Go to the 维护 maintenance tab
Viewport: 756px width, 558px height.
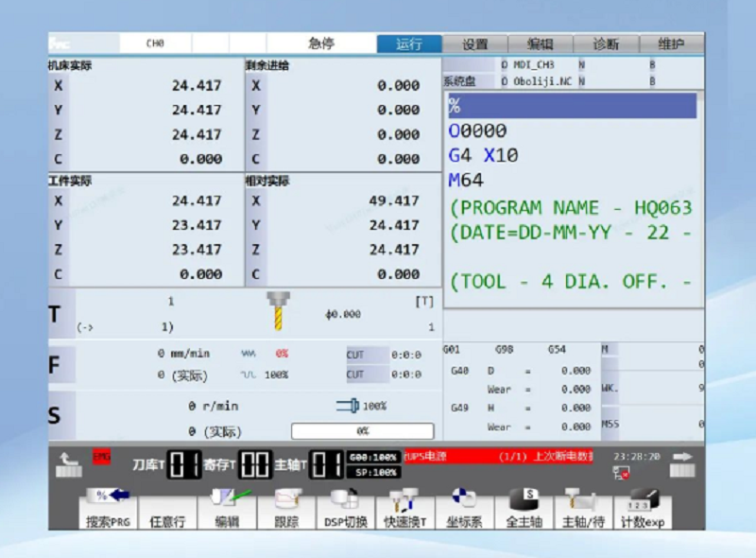671,44
